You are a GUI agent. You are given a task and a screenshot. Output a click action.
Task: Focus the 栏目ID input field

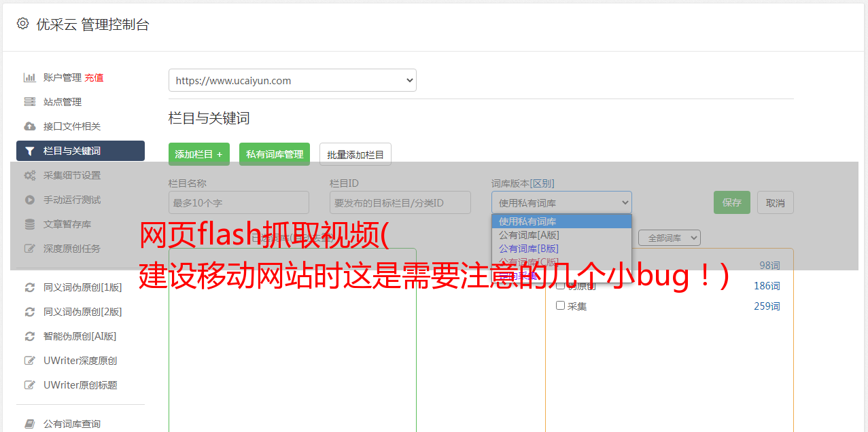click(x=400, y=202)
